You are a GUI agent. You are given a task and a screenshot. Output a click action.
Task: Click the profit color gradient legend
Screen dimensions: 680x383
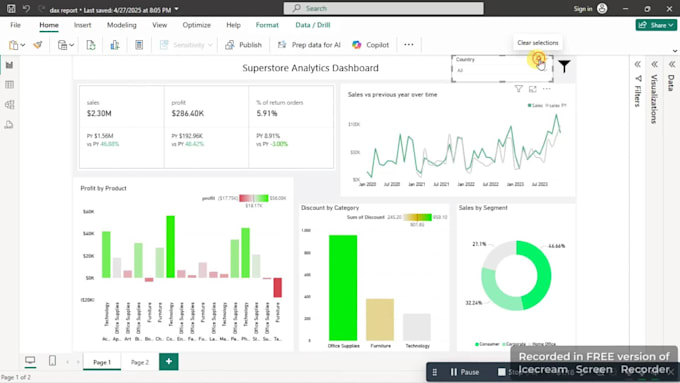[254, 198]
